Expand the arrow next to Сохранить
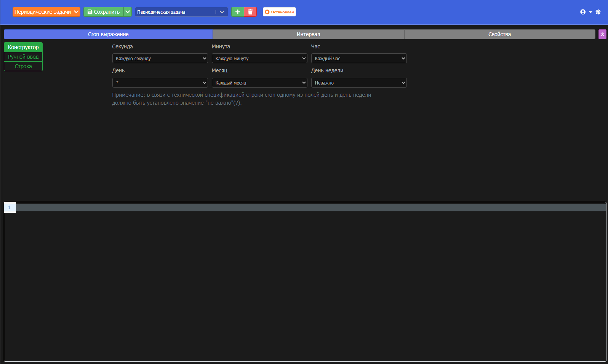This screenshot has width=608, height=364. click(x=128, y=12)
